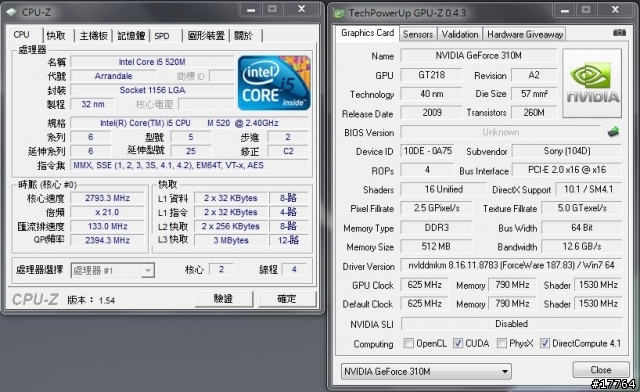Click the Driver Version text field
This screenshot has width=640, height=392.
point(511,265)
